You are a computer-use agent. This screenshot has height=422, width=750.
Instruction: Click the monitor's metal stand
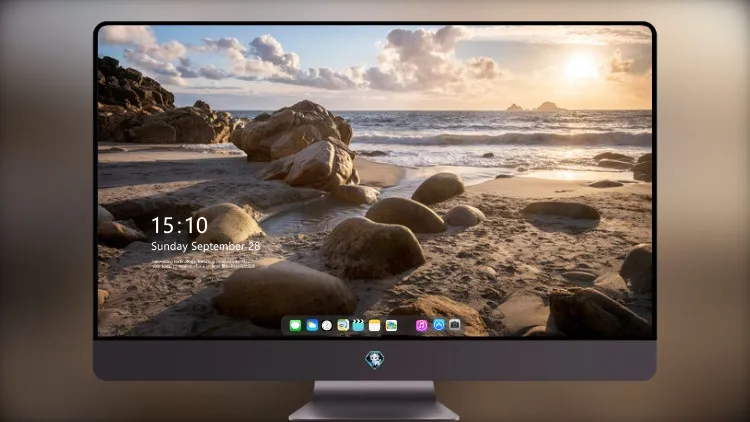point(374,400)
